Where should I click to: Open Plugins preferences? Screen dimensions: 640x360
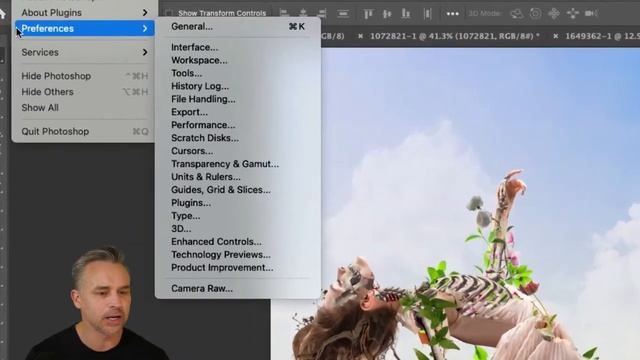click(x=238, y=203)
